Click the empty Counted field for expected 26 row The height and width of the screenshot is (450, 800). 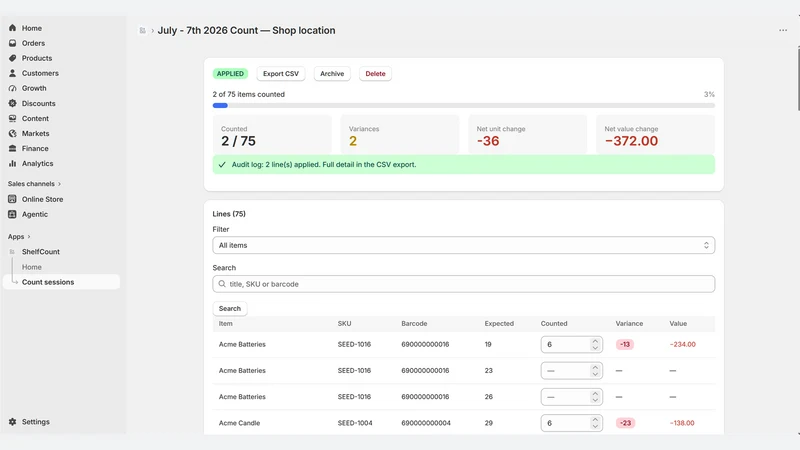(x=571, y=396)
